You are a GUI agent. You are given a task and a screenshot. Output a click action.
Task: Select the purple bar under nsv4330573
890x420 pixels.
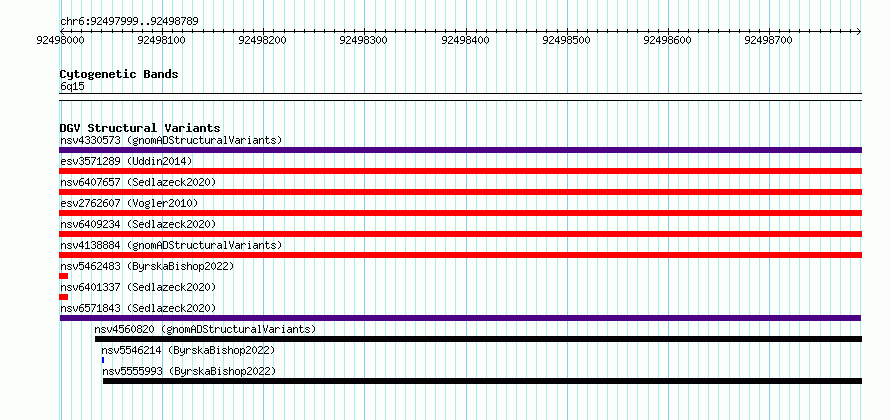click(x=460, y=150)
